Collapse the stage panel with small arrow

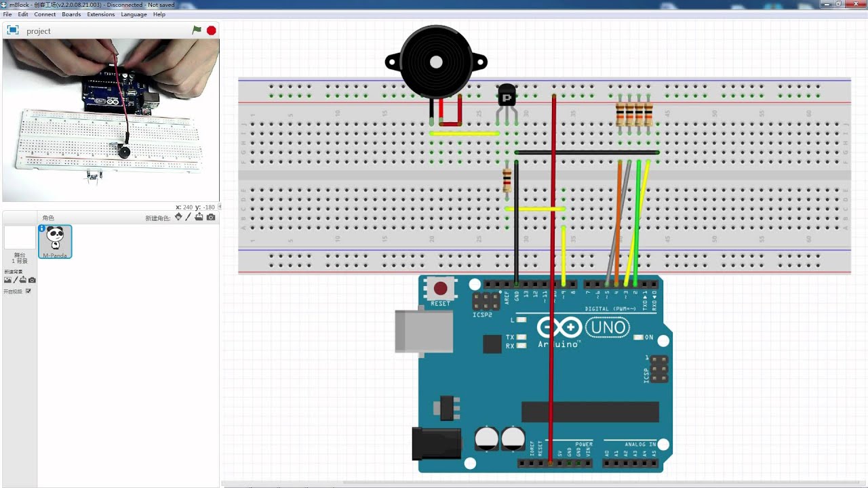click(x=220, y=207)
